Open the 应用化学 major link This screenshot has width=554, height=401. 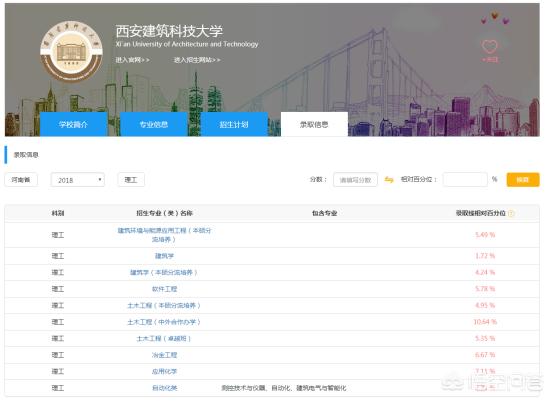[x=164, y=372]
